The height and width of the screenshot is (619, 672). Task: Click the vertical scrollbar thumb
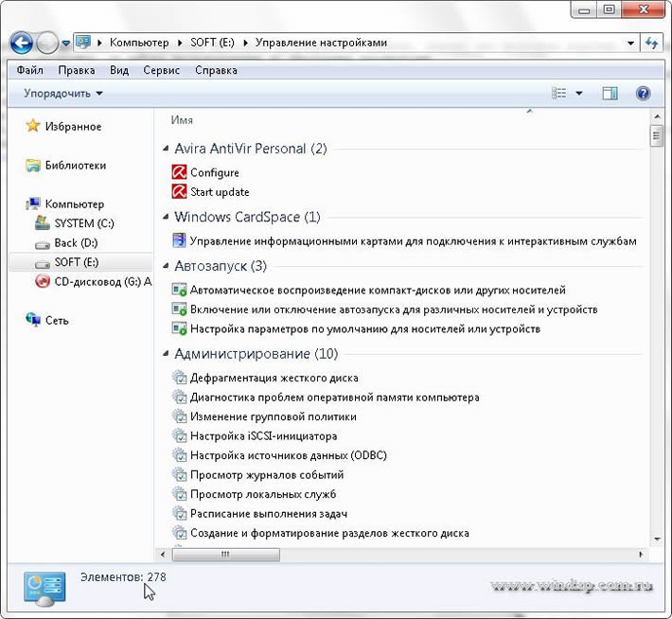click(656, 136)
